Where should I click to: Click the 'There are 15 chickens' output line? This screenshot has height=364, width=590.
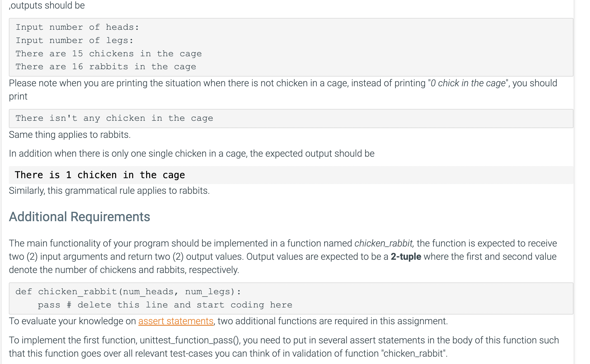tap(108, 54)
